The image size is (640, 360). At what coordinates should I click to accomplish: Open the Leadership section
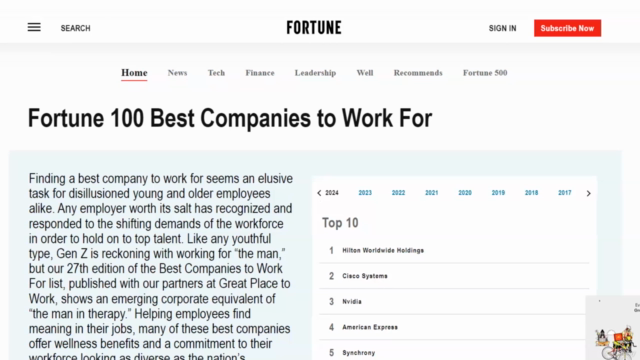coord(316,73)
